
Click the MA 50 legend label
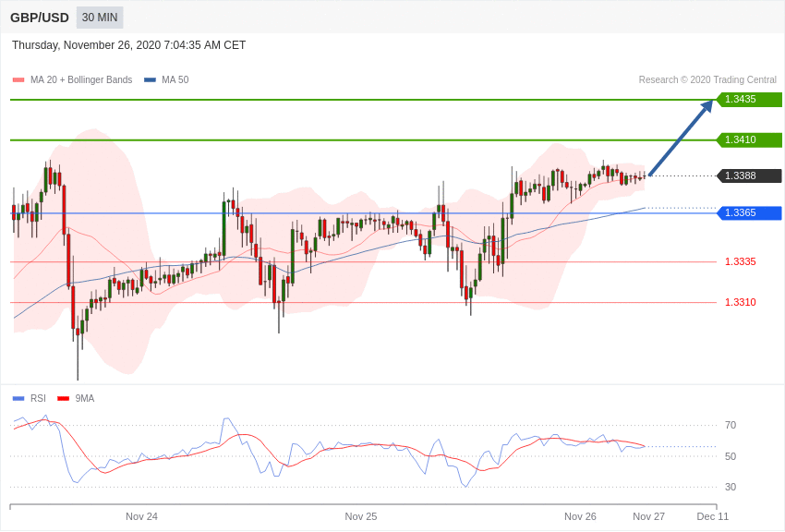[x=175, y=80]
